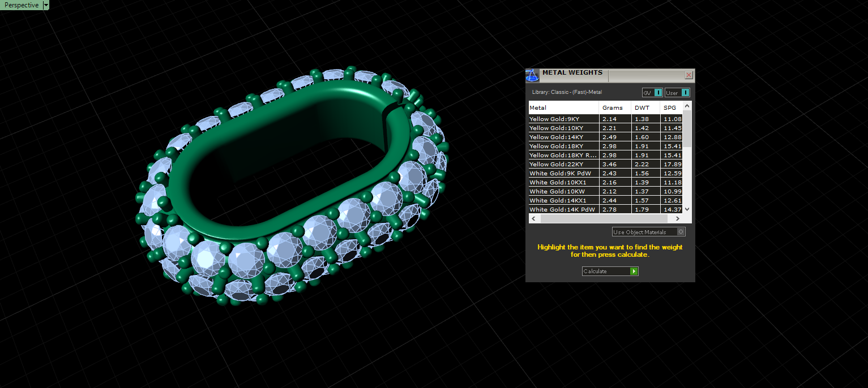Click the 14.37 SPG value cell
This screenshot has width=868, height=388.
(672, 209)
